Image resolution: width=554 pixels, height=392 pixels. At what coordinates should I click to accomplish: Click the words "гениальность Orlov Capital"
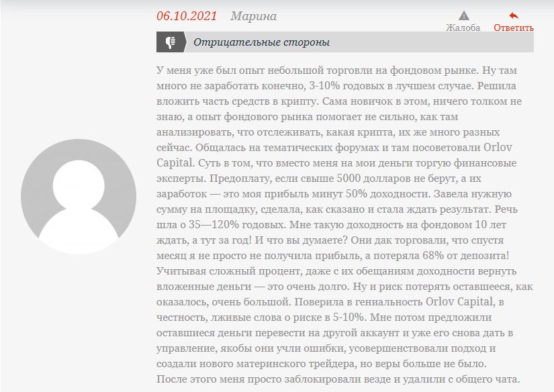click(x=424, y=302)
